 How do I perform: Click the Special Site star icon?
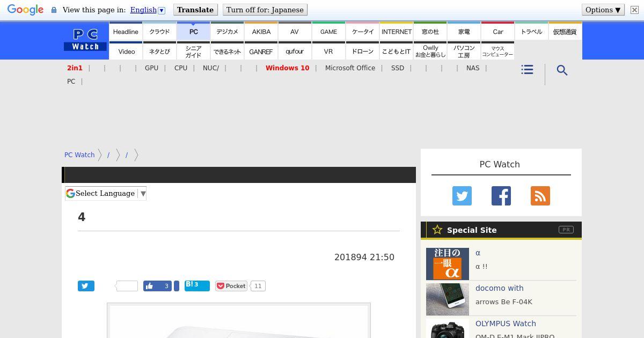(x=437, y=230)
